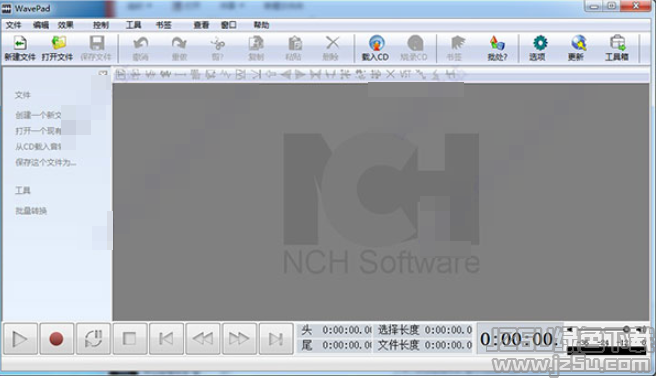This screenshot has width=656, height=378.
Task: Click sidebar link 从CD载入音…
Action: point(38,146)
